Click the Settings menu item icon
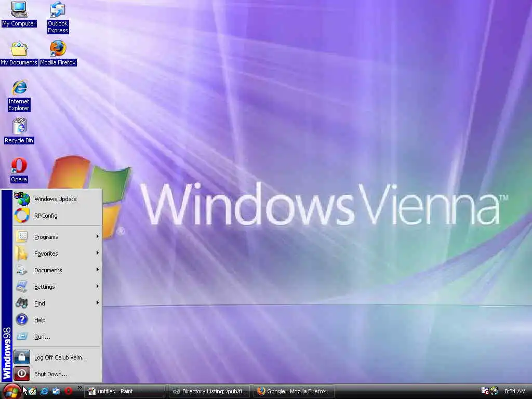532x399 pixels. [x=22, y=287]
